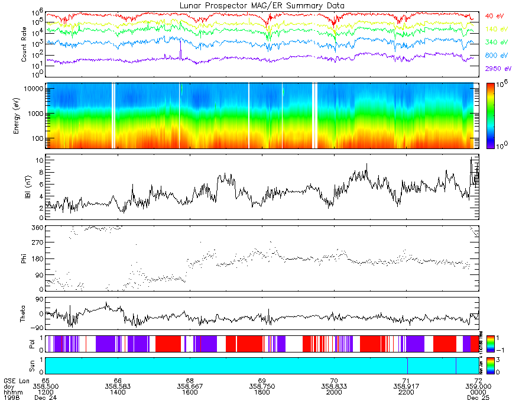
Task: Click the 2000 time axis label
Action: (334, 392)
